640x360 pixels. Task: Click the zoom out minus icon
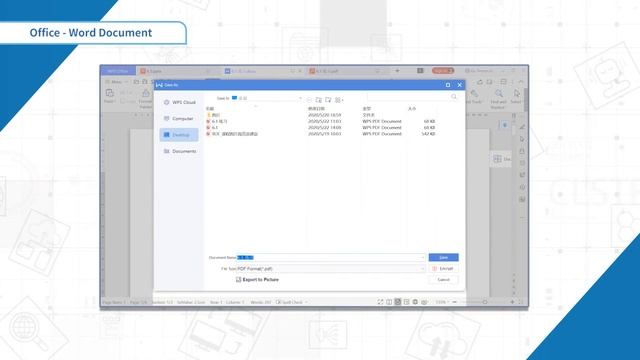[455, 302]
